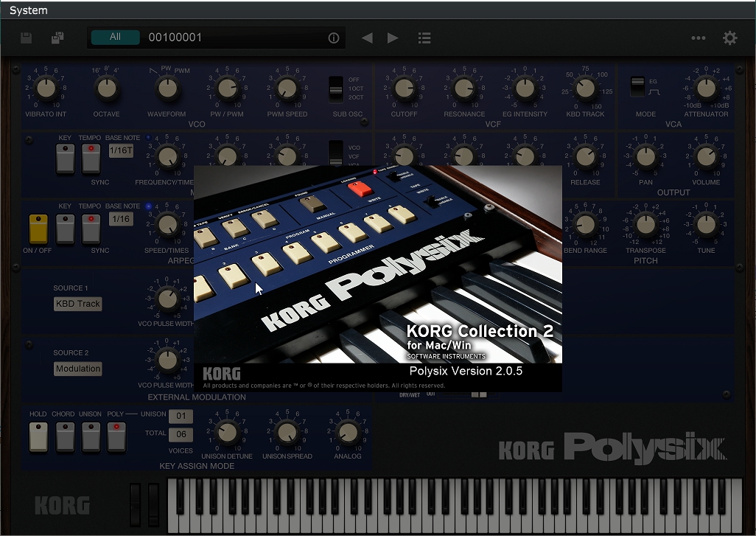Click the EG INTENSITY knob
Viewport: 756px width, 536px height.
click(525, 88)
